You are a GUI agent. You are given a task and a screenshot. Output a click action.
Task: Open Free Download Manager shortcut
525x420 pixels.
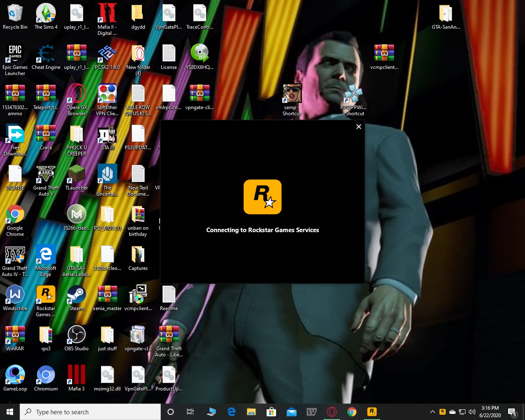coord(15,140)
